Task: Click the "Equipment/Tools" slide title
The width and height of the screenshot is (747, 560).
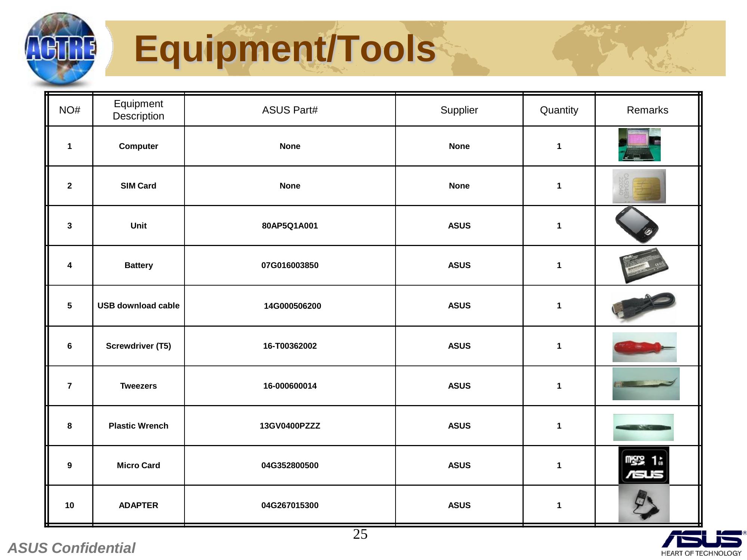Action: coord(285,49)
